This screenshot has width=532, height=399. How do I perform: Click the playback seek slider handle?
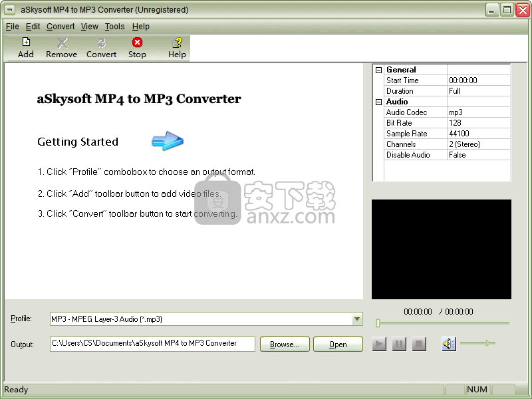tap(378, 323)
